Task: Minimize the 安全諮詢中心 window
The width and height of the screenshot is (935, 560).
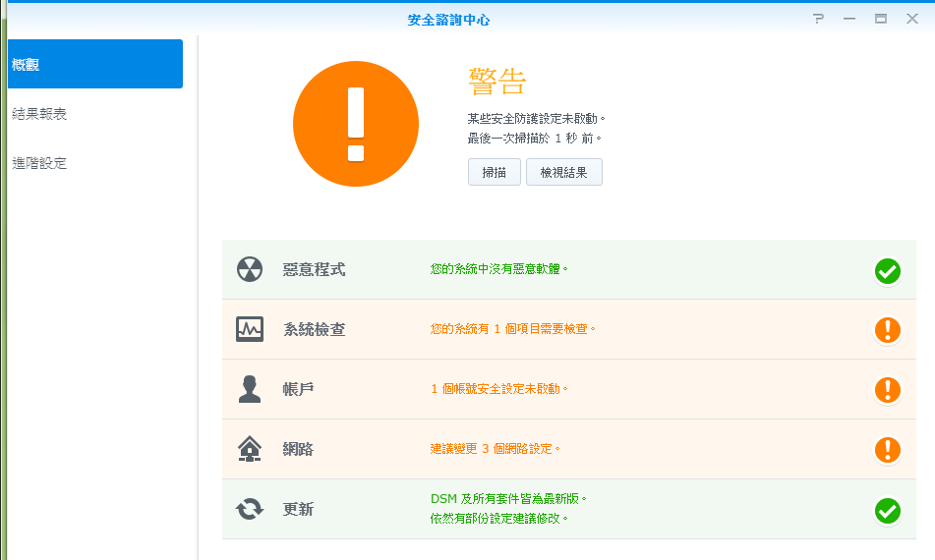Action: point(849,19)
